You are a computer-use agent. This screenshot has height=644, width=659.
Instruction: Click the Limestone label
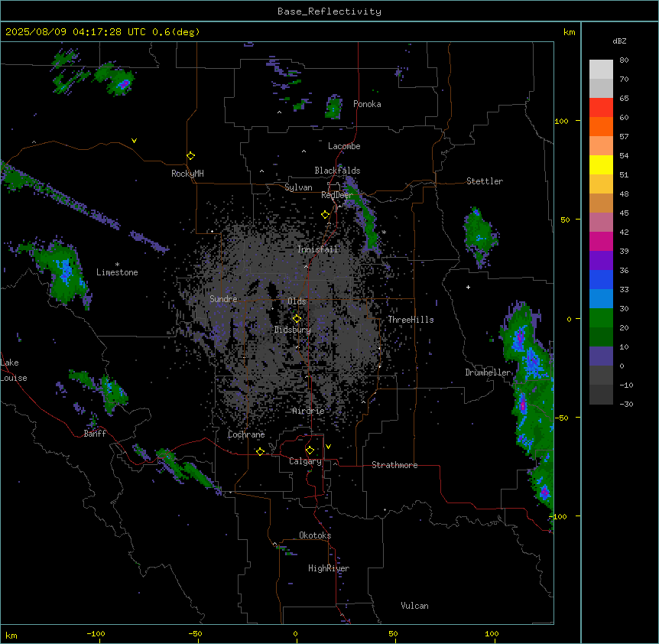tap(117, 272)
